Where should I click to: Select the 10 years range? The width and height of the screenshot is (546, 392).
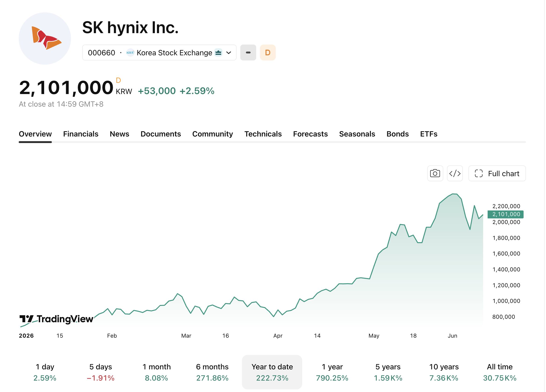tap(444, 372)
